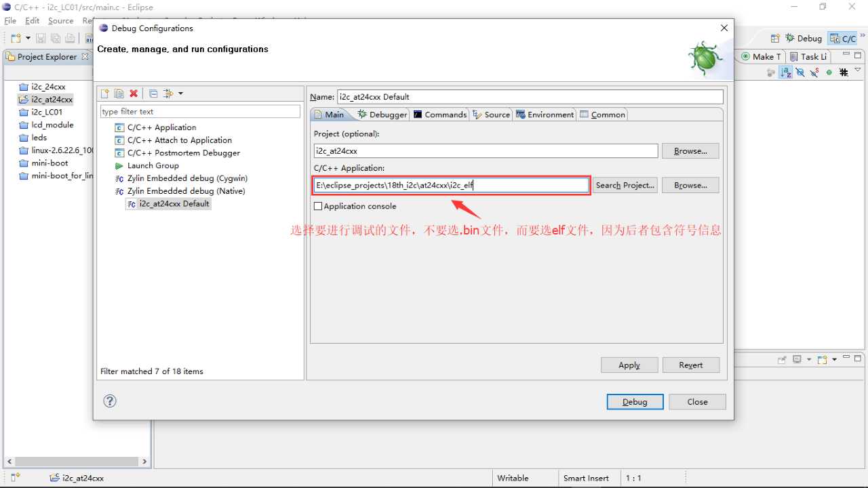Maximize the Outline panel area
The image size is (868, 488).
858,55
